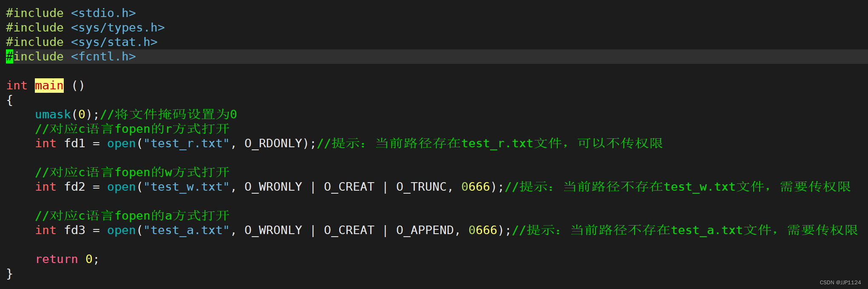The width and height of the screenshot is (868, 289).
Task: Click the green cursor block on '#'
Action: click(x=9, y=57)
